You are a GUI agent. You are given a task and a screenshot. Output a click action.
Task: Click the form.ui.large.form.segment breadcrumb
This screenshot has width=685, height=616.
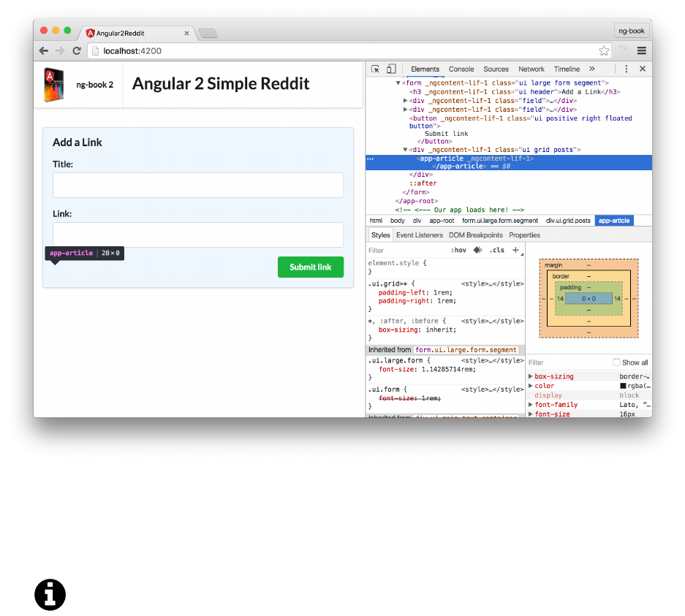click(x=500, y=221)
